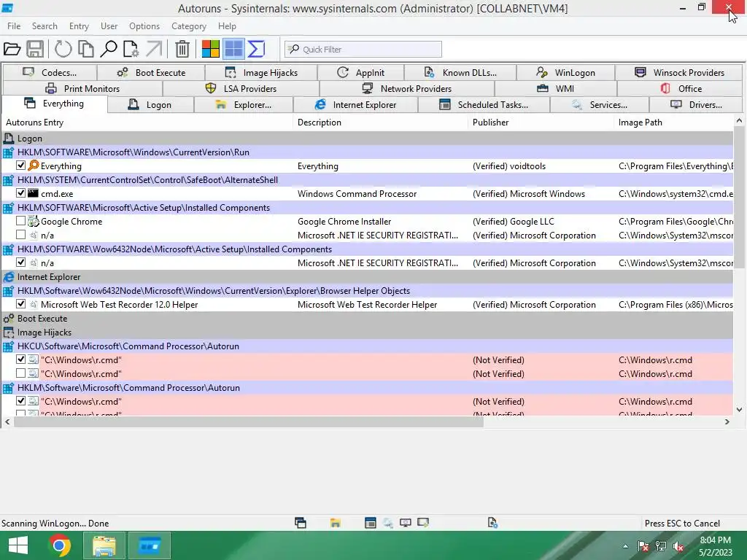Uncheck first r.cmd under HKCU Command Processor
The image size is (747, 560).
coord(20,359)
